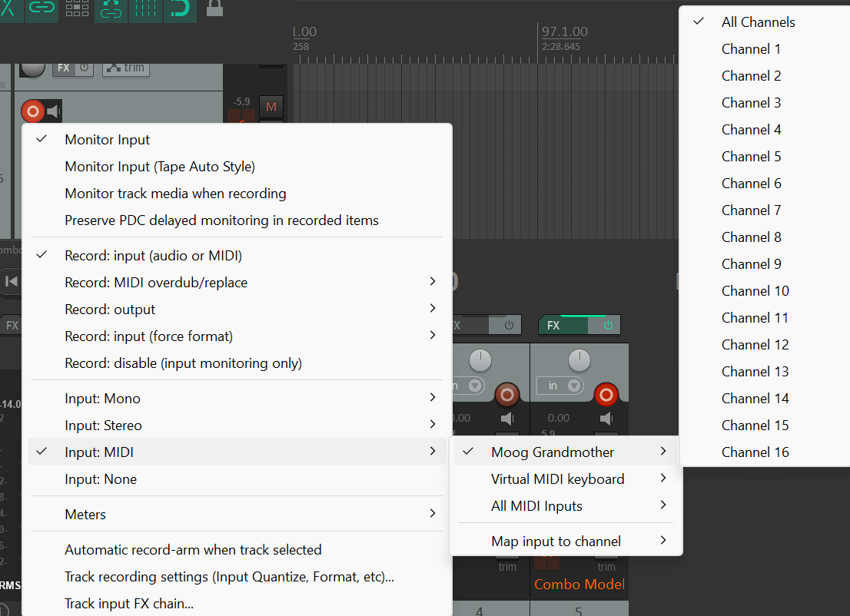The height and width of the screenshot is (616, 850).
Task: Enable Monitor Input (Tape Auto Style)
Action: 237,167
